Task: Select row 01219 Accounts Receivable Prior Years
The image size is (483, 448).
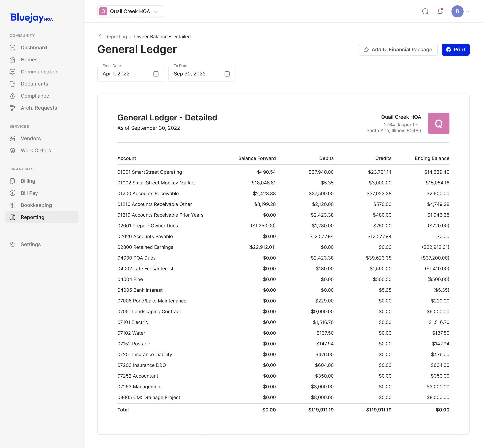Action: pos(283,215)
